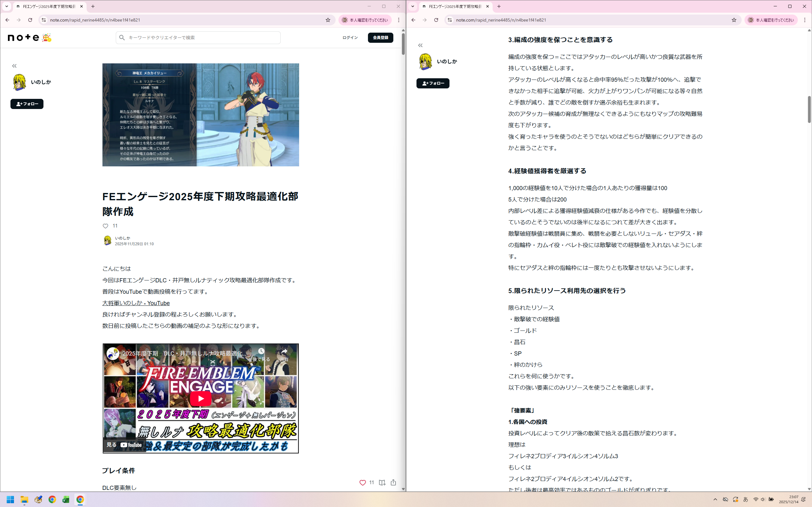The height and width of the screenshot is (507, 812).
Task: Open Excel from the Windows taskbar
Action: 66,500
